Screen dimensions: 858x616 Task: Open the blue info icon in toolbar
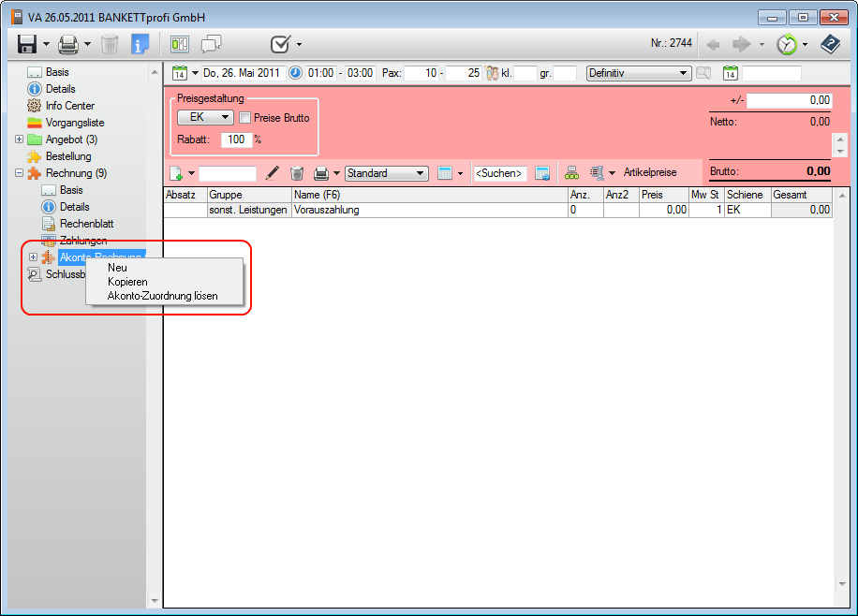tap(141, 44)
